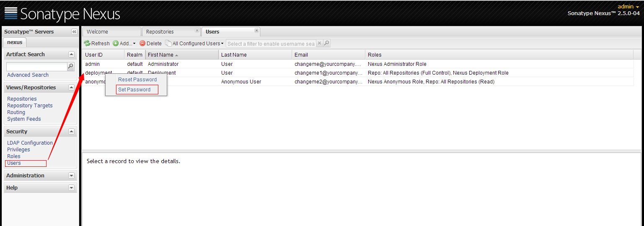644x226 pixels.
Task: Focus the username filter search field
Action: [271, 44]
